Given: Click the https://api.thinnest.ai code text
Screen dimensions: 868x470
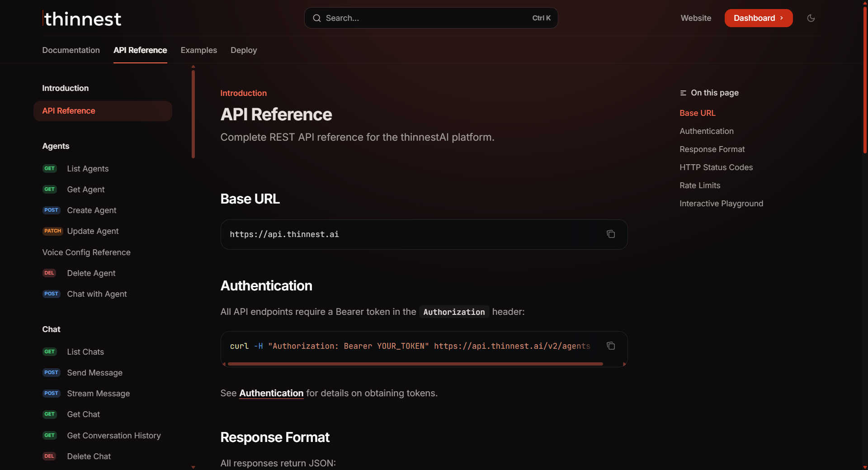Looking at the screenshot, I should pos(284,234).
